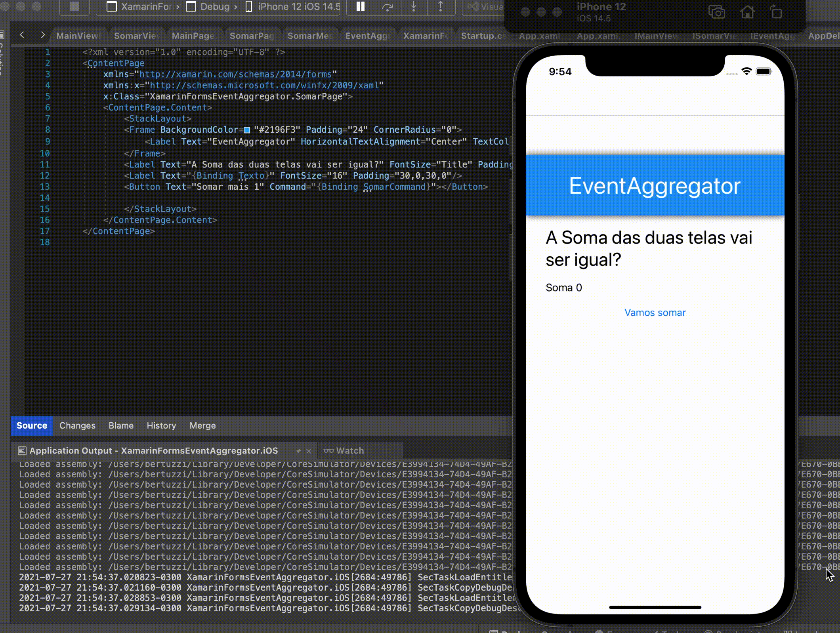840x633 pixels.
Task: Stop the debugging session
Action: click(x=74, y=7)
